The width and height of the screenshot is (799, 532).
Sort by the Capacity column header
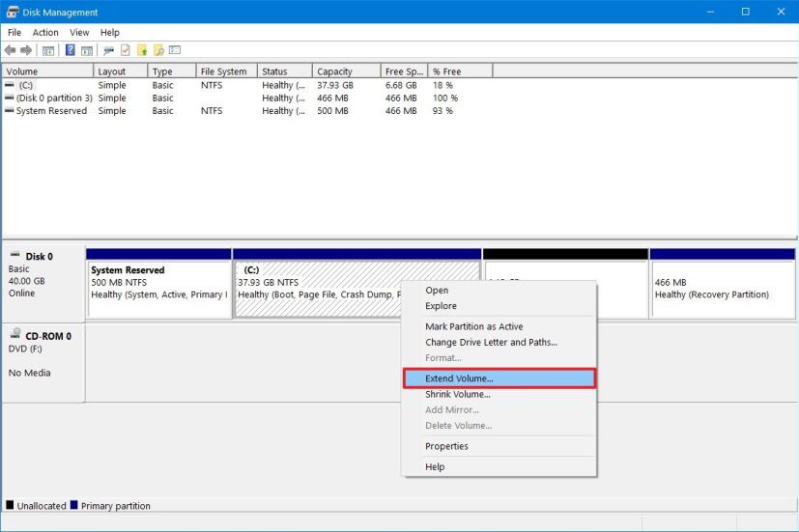tap(347, 71)
